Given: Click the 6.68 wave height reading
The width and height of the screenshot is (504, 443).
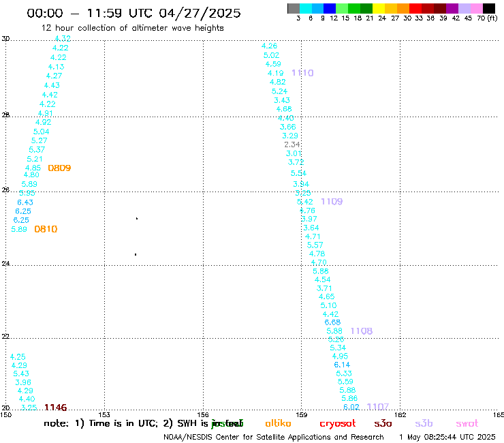Looking at the screenshot, I should pyautogui.click(x=332, y=322).
